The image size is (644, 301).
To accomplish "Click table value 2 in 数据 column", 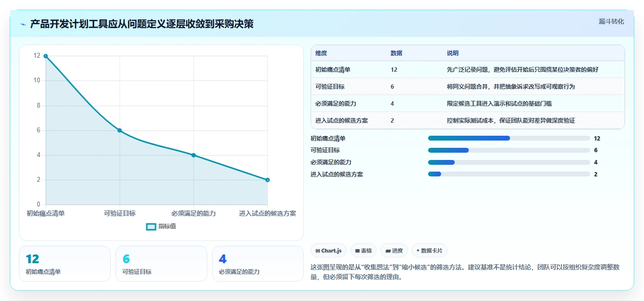I will coord(392,121).
